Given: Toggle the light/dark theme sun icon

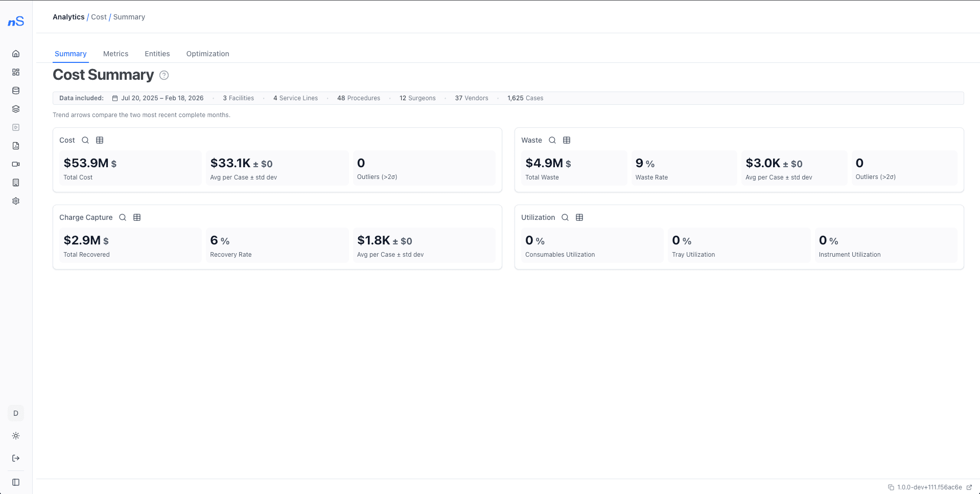Looking at the screenshot, I should click(x=16, y=436).
